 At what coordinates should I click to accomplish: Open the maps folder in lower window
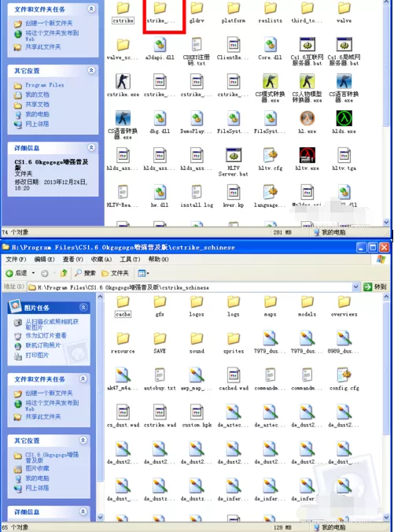(271, 302)
